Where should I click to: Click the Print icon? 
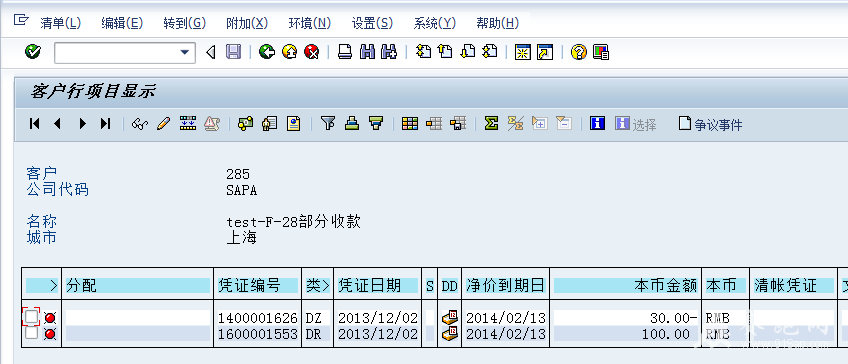[345, 52]
